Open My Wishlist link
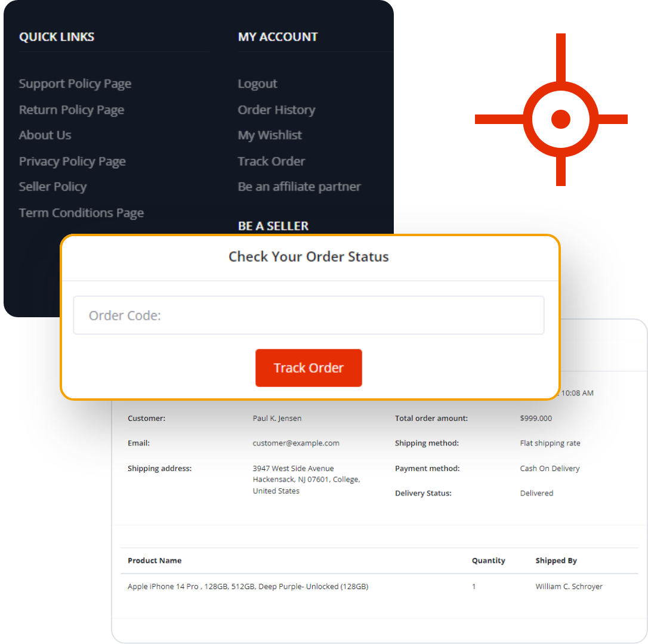This screenshot has width=648, height=644. pos(270,135)
